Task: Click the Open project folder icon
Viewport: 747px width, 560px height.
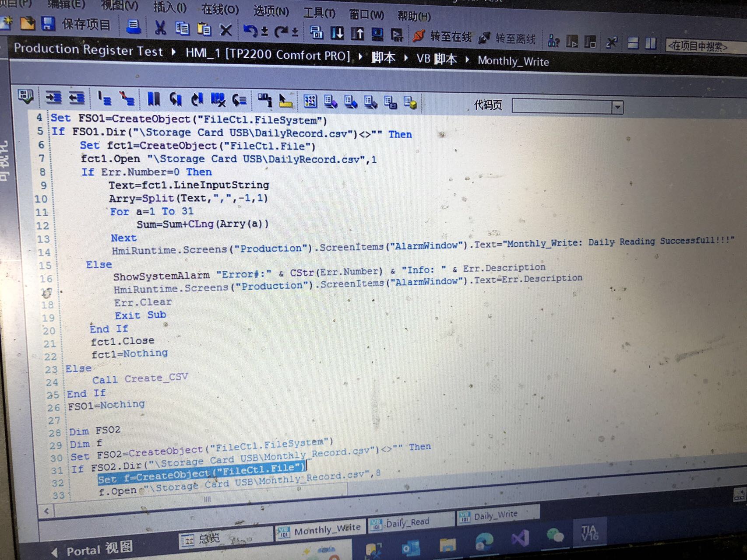Action: 27,22
